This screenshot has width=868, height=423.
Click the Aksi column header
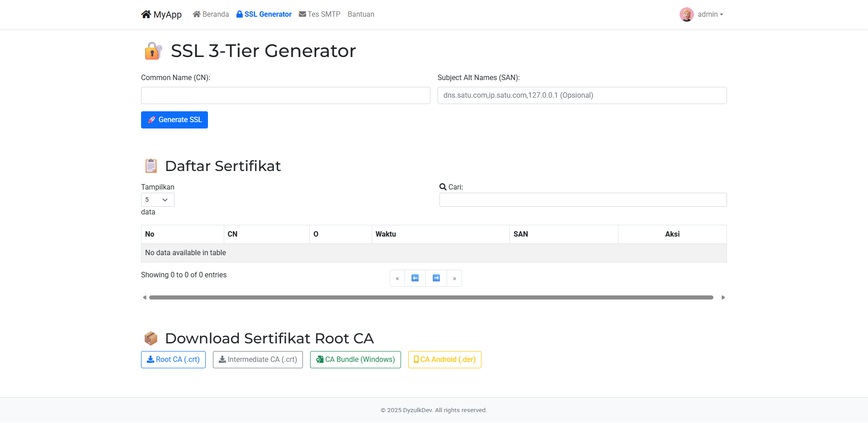[x=673, y=234]
